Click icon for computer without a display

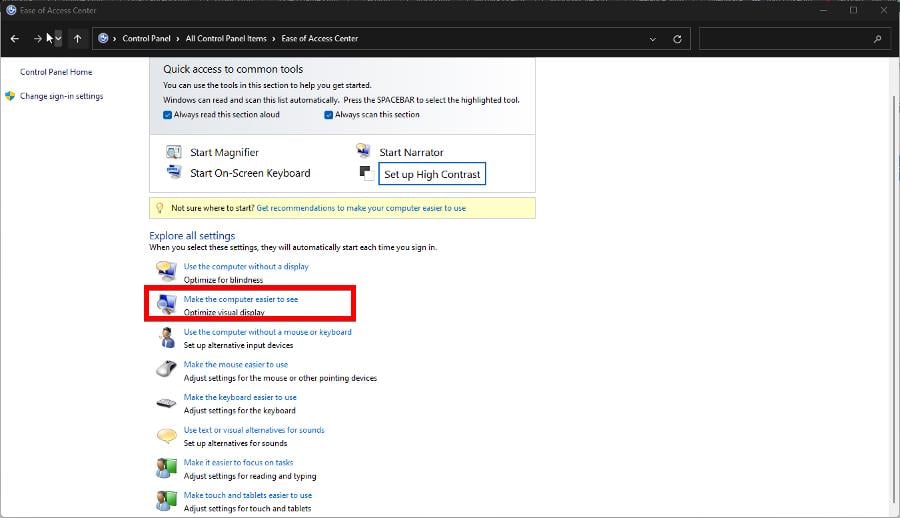166,271
